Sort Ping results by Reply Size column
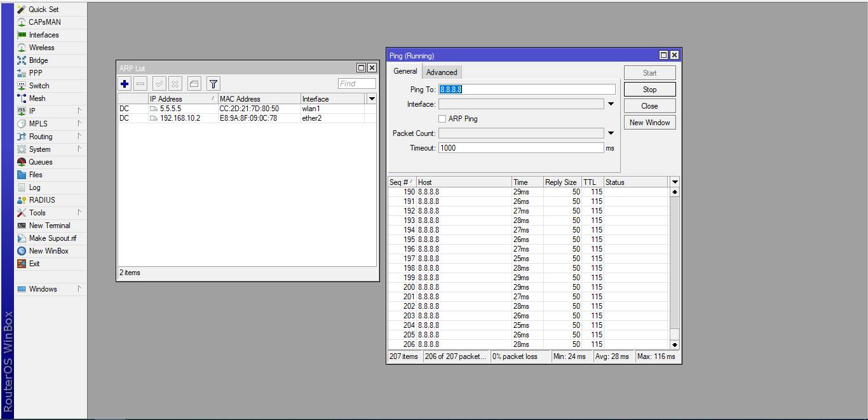This screenshot has height=420, width=868. (x=562, y=182)
